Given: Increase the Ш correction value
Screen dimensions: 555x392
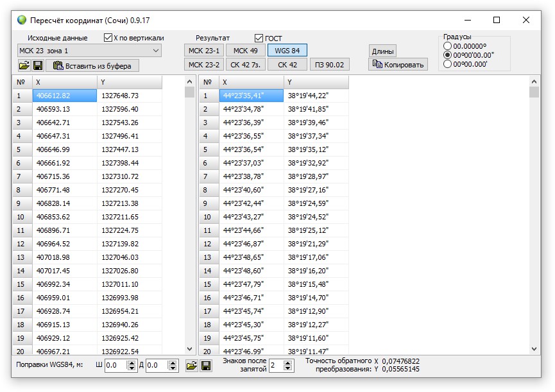Looking at the screenshot, I should [132, 362].
